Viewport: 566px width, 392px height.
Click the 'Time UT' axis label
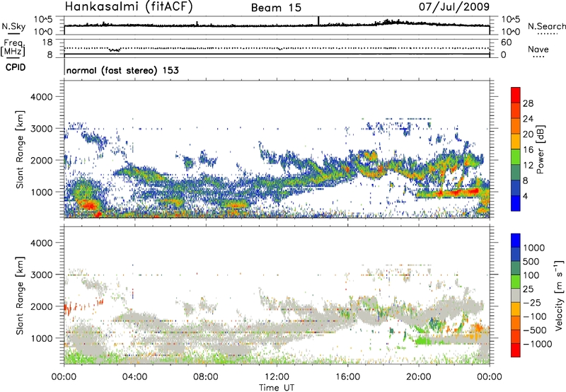[277, 388]
